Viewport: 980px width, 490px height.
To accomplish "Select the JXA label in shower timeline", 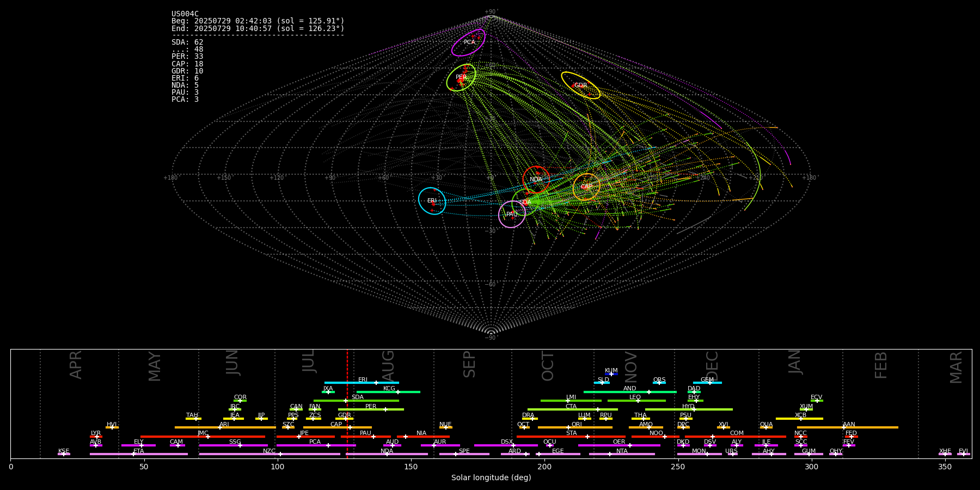I will (328, 389).
